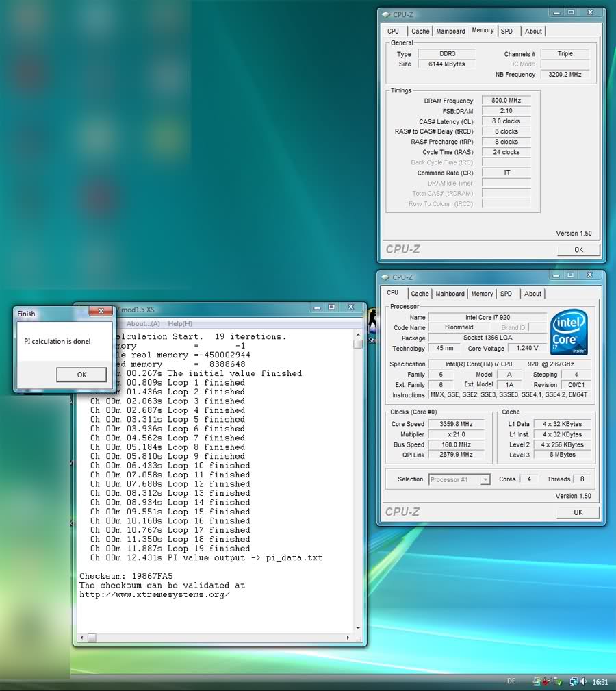This screenshot has height=691, width=616.
Task: Click the processor Name field Intel Core i7 920
Action: [487, 317]
